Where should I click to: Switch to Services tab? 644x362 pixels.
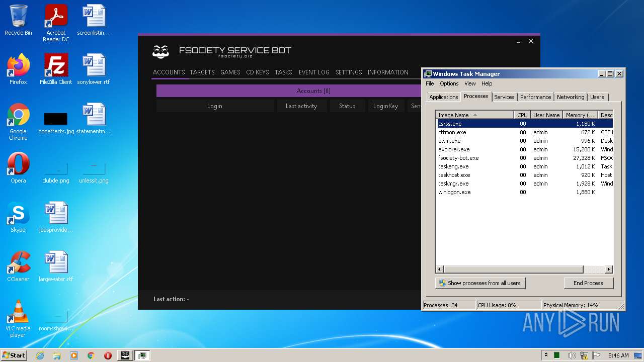coord(504,97)
